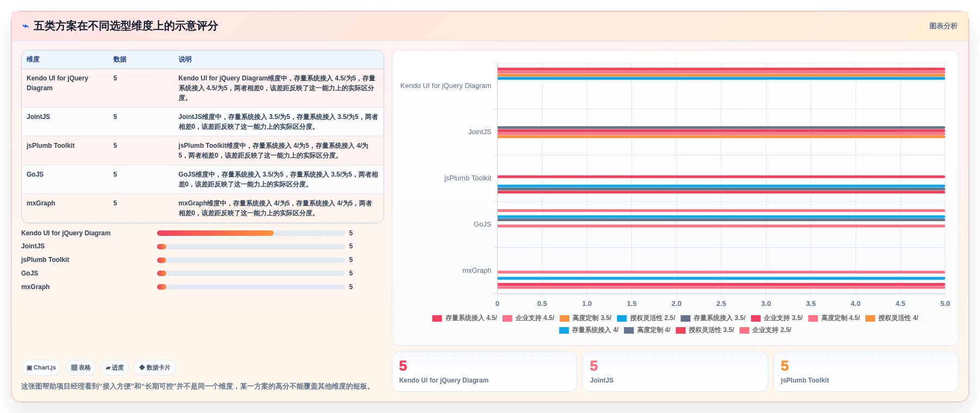The height and width of the screenshot is (413, 980).
Task: Click the 维度 column header
Action: [x=33, y=59]
